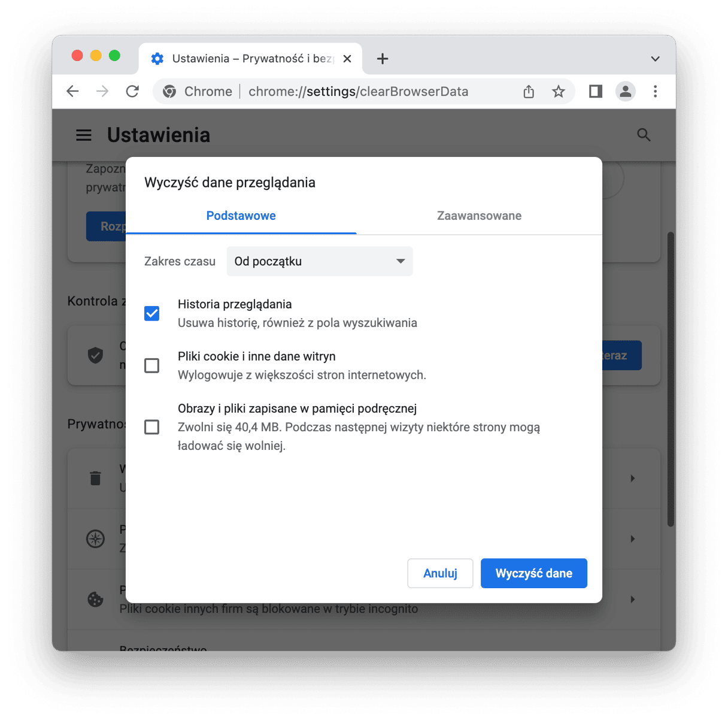Check Obrazy i pliki zapisane w pamięci
The width and height of the screenshot is (728, 720).
coord(152,427)
